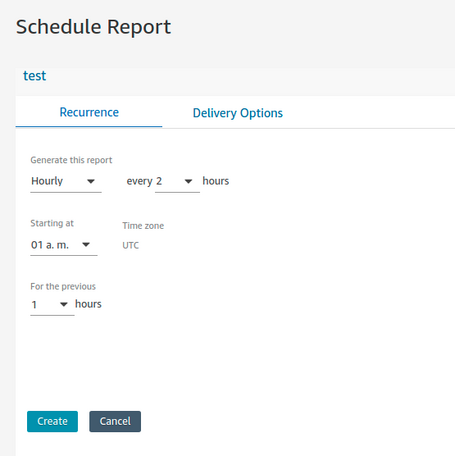Switch to the Delivery Options tab
The image size is (455, 456).
[x=238, y=113]
